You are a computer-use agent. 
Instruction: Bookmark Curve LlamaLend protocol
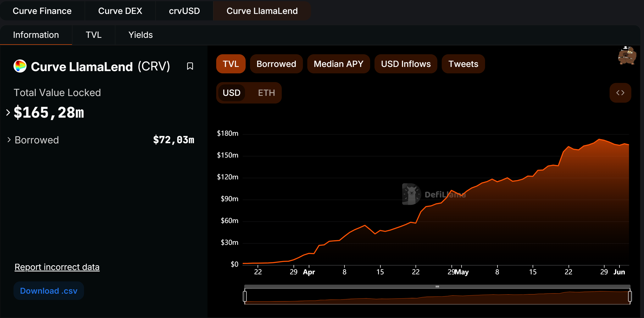190,66
